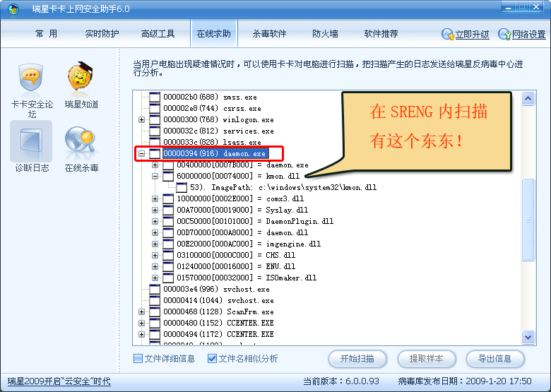The height and width of the screenshot is (392, 551).
Task: Uncheck the 文件名相似分析 checkbox
Action: (212, 359)
